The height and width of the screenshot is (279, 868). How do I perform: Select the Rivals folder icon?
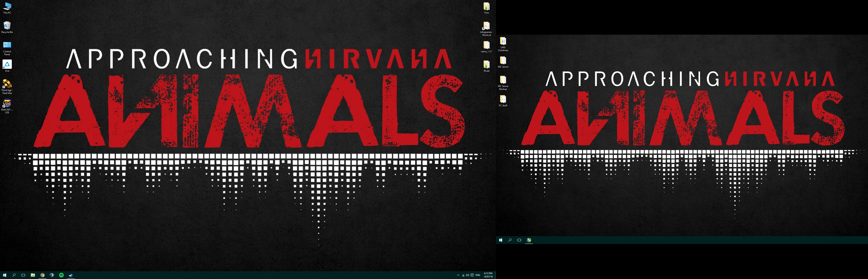point(487,66)
